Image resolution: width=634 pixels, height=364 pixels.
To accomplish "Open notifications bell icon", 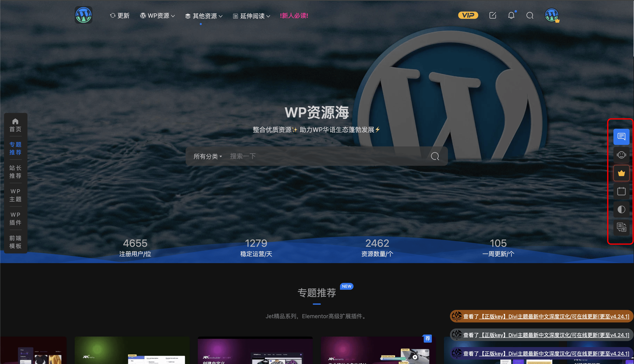I will click(511, 16).
